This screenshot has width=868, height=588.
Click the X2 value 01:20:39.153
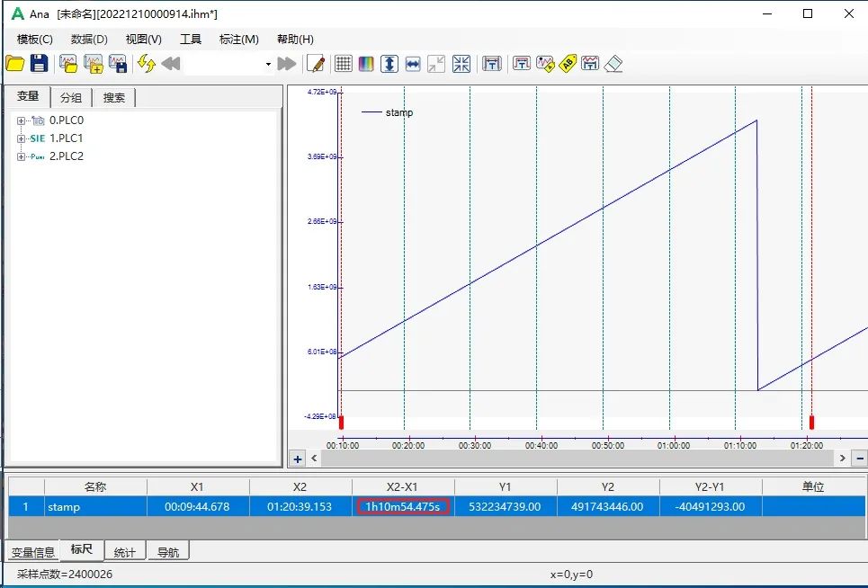300,507
